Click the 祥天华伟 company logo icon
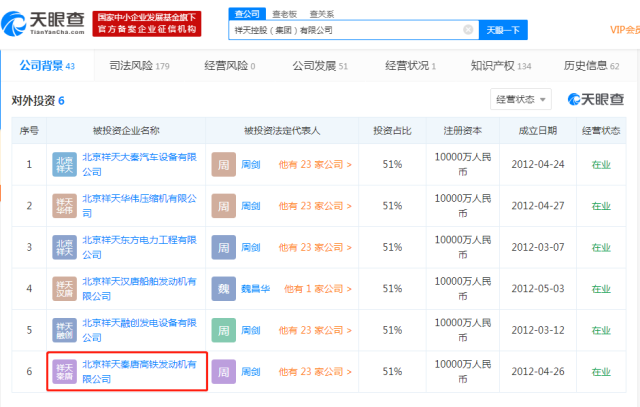The height and width of the screenshot is (407, 640). pyautogui.click(x=63, y=206)
